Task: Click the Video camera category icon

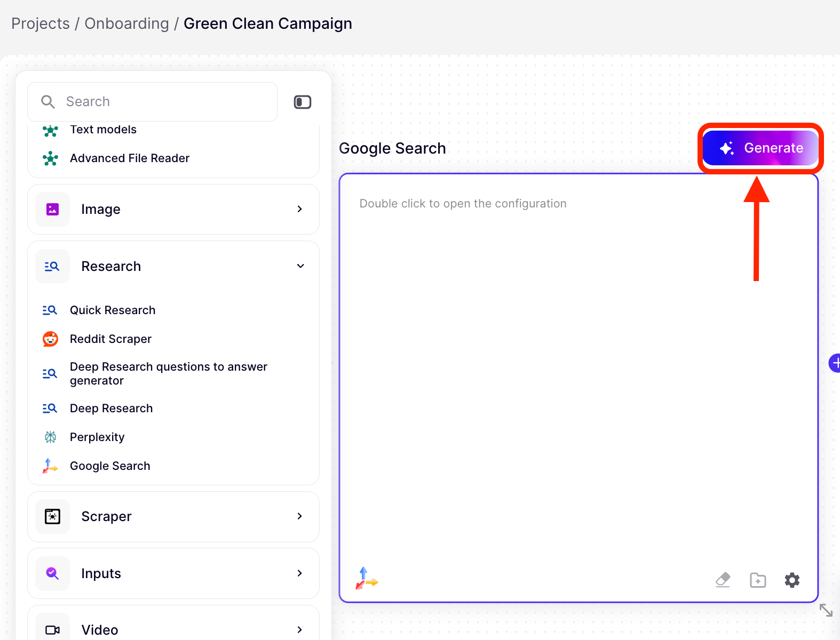Action: [x=52, y=630]
